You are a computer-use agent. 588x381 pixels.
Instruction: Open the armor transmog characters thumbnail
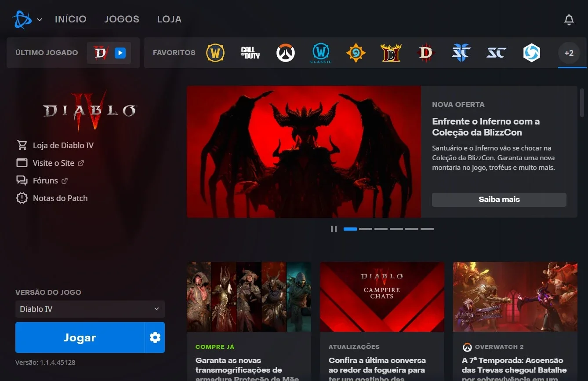[249, 297]
